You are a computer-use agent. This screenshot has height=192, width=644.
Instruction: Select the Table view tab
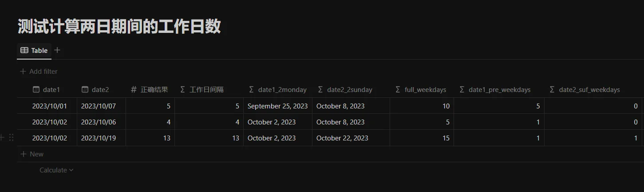click(34, 51)
